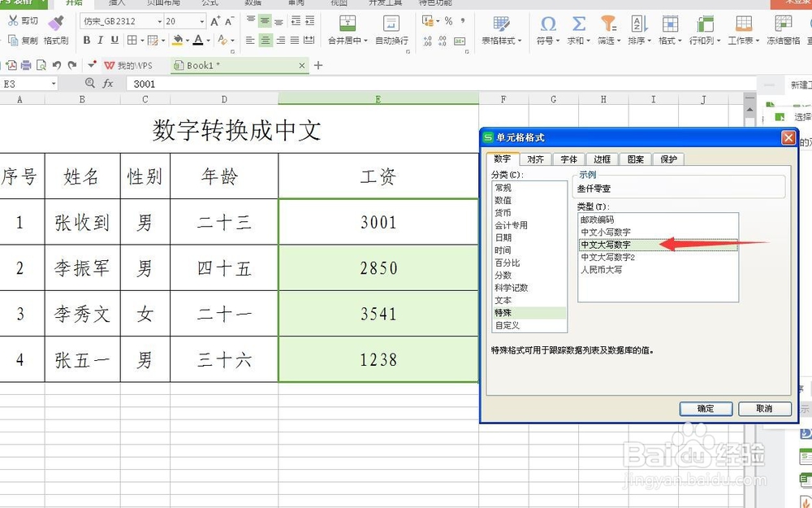The height and width of the screenshot is (508, 812).
Task: Click the 取消 button
Action: click(763, 409)
